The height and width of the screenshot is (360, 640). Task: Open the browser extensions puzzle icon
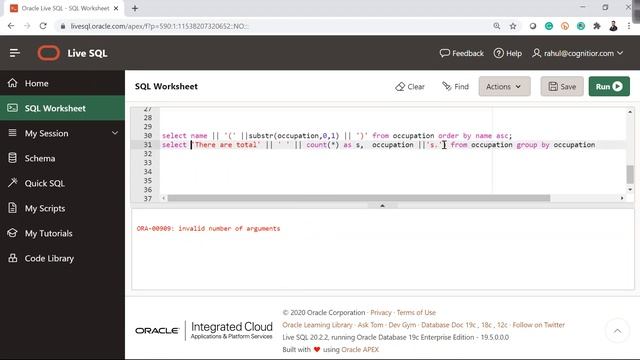pyautogui.click(x=597, y=26)
